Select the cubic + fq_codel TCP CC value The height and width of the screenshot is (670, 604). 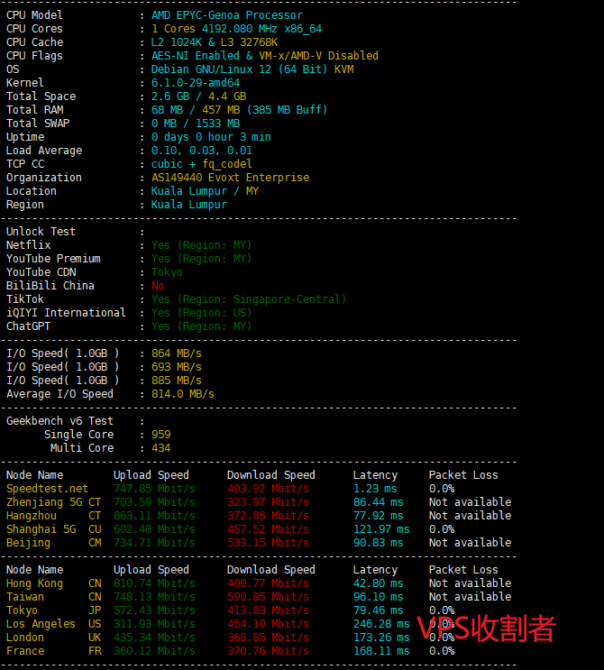click(201, 164)
